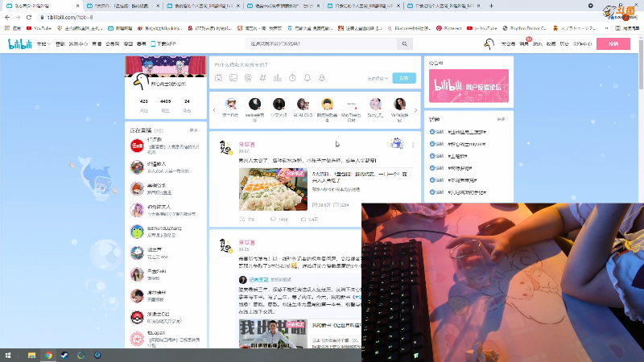Click the poll bar-chart icon in composer
Viewport: 644px width, 362px height.
click(278, 77)
